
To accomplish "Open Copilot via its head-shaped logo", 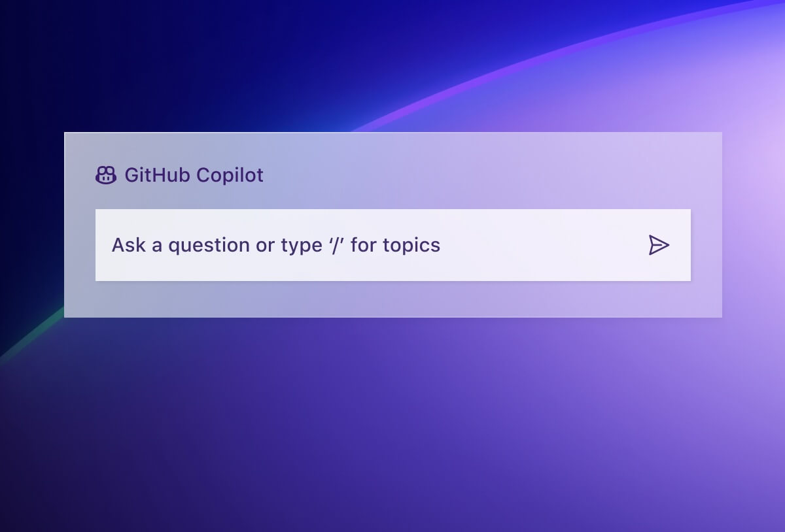I will click(106, 175).
